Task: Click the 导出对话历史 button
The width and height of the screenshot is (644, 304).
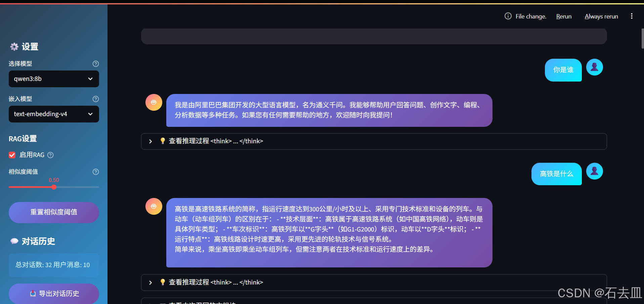Action: [x=54, y=294]
